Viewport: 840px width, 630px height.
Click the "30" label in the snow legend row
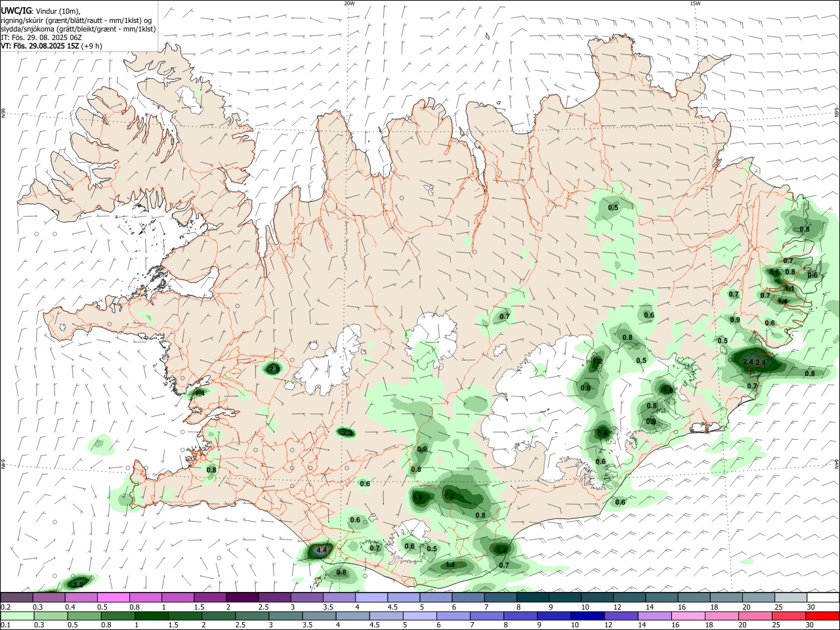pyautogui.click(x=811, y=607)
